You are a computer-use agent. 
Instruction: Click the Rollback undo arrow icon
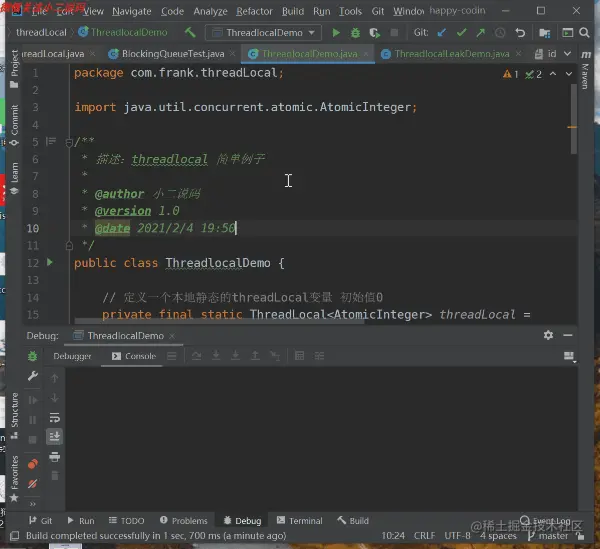pyautogui.click(x=520, y=33)
